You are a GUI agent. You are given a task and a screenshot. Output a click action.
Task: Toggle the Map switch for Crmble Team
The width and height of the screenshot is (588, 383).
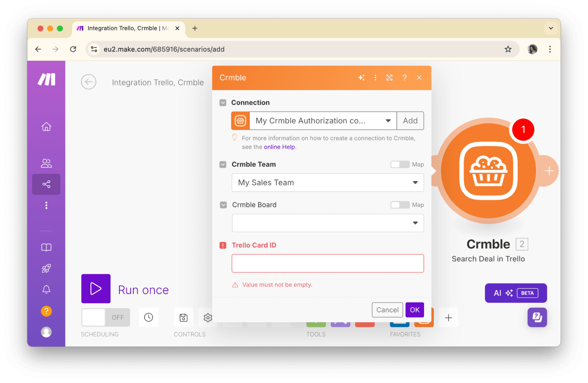400,164
